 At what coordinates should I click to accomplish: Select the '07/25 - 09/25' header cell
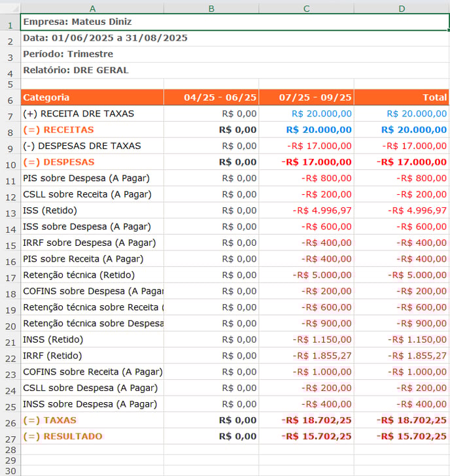pos(306,97)
